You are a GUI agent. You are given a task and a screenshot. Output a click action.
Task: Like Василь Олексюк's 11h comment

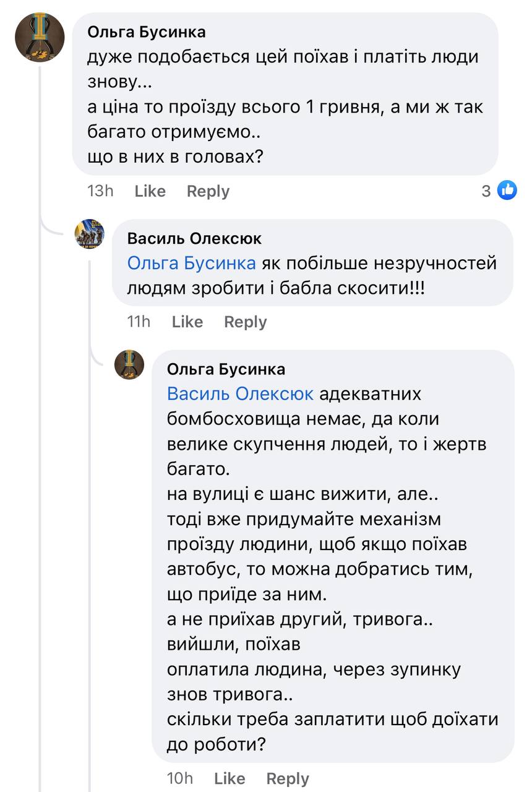click(x=187, y=322)
